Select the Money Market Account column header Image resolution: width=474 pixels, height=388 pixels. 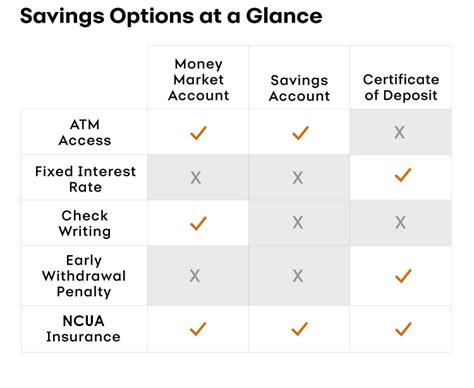[198, 80]
